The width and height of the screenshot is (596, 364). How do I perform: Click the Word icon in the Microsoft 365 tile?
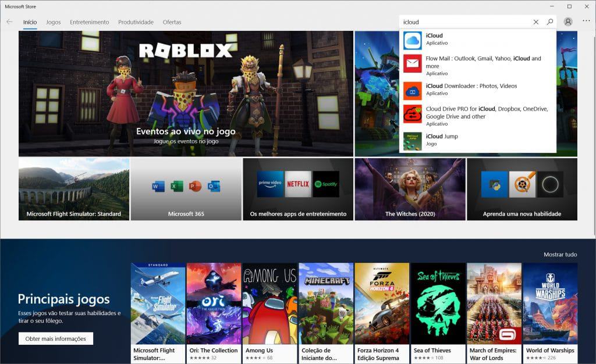[x=158, y=187]
